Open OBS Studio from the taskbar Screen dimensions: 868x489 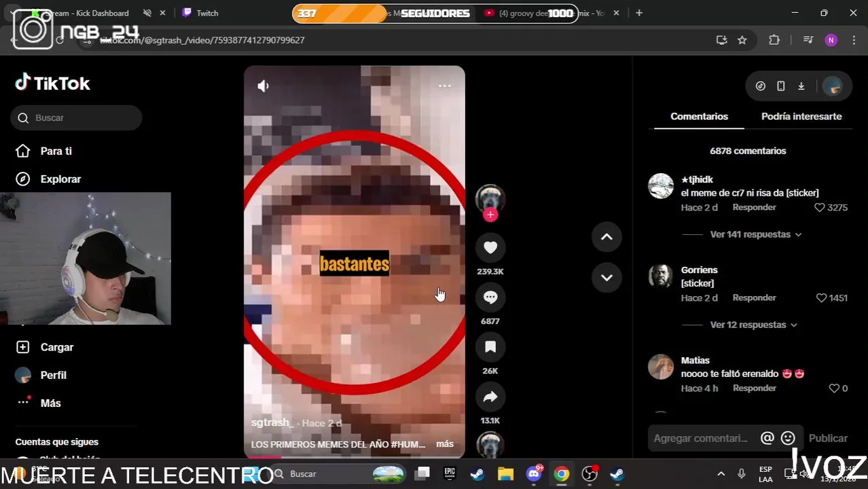(590, 473)
